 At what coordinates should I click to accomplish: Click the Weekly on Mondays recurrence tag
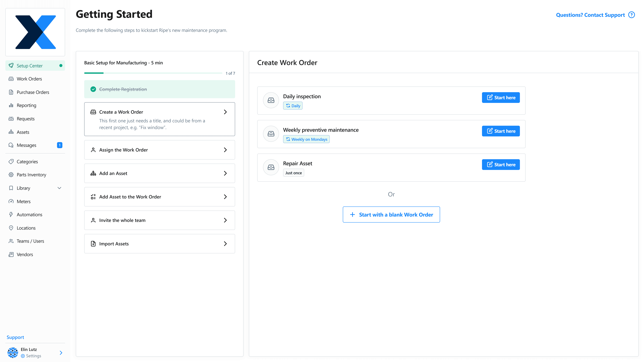coord(306,139)
